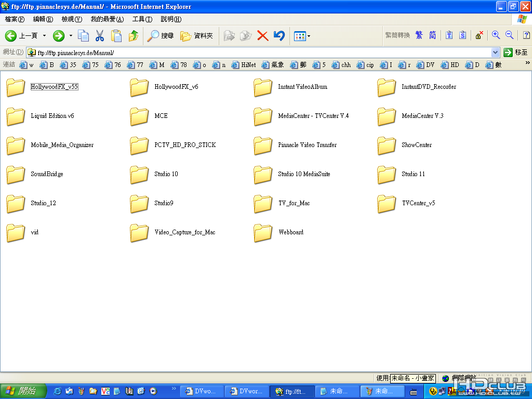Open the 工具(T) menu
The width and height of the screenshot is (532, 399).
(142, 19)
